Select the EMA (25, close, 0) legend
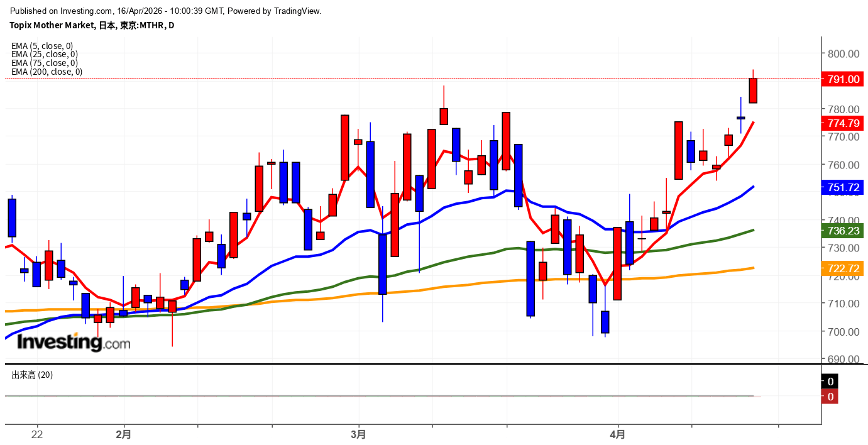The image size is (868, 445). [44, 55]
